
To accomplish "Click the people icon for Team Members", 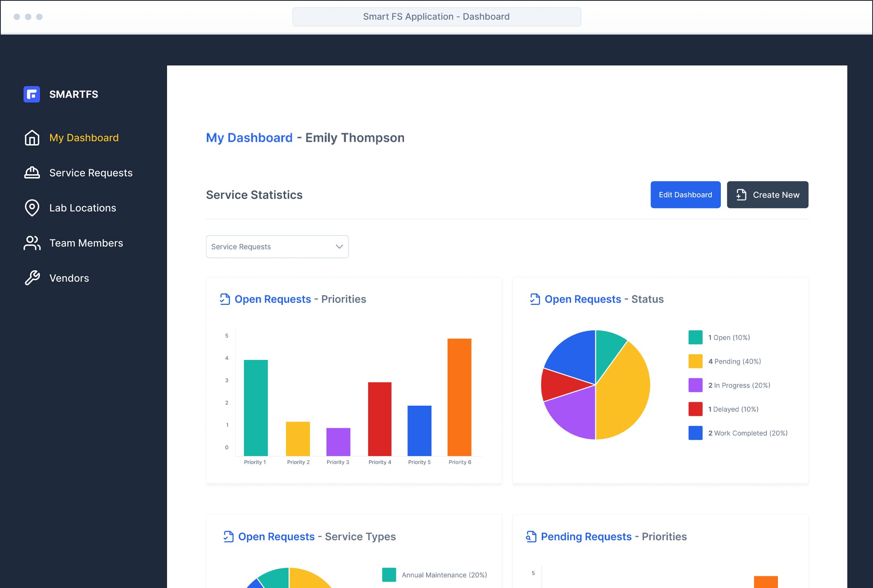I will (x=32, y=243).
